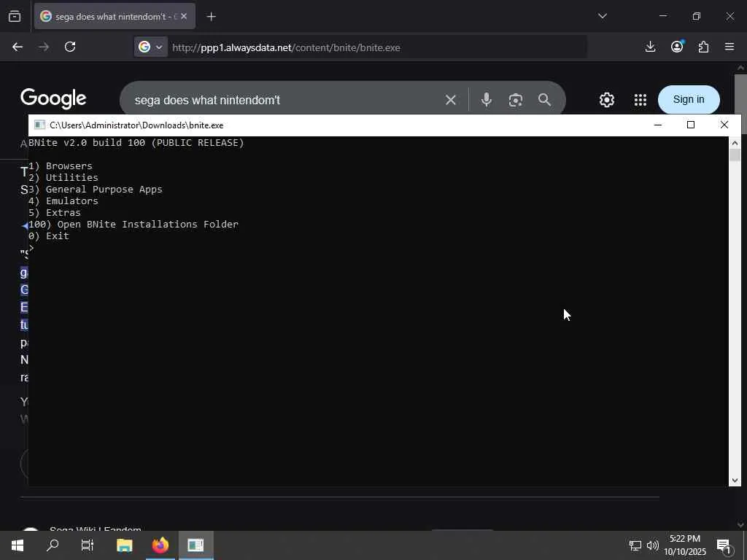Open the Firefox View icon
Viewport: 747px width, 560px height.
pyautogui.click(x=15, y=17)
